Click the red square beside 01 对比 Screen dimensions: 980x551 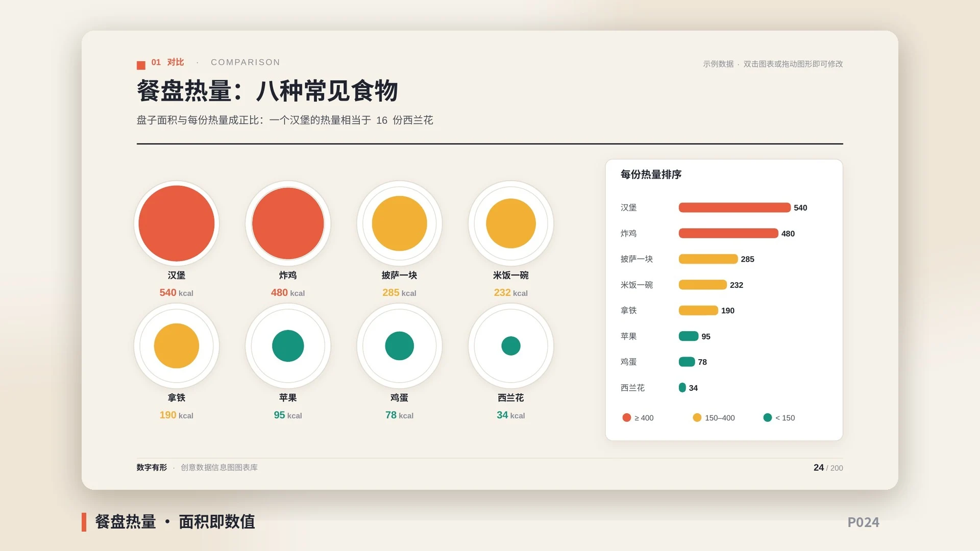click(141, 65)
